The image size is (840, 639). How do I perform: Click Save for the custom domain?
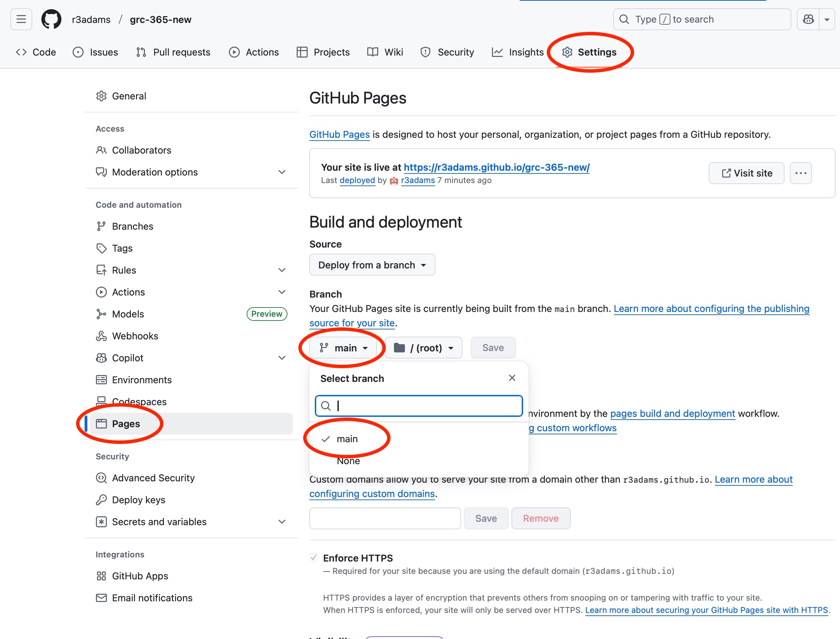click(x=486, y=518)
